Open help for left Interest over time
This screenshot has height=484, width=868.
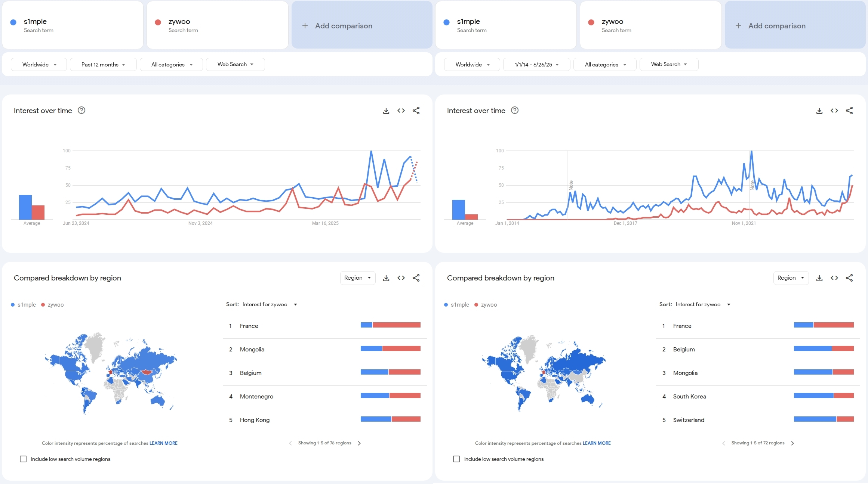pos(81,110)
